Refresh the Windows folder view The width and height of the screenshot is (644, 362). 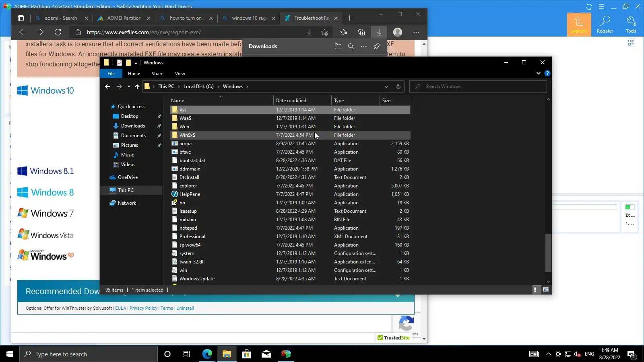(398, 86)
